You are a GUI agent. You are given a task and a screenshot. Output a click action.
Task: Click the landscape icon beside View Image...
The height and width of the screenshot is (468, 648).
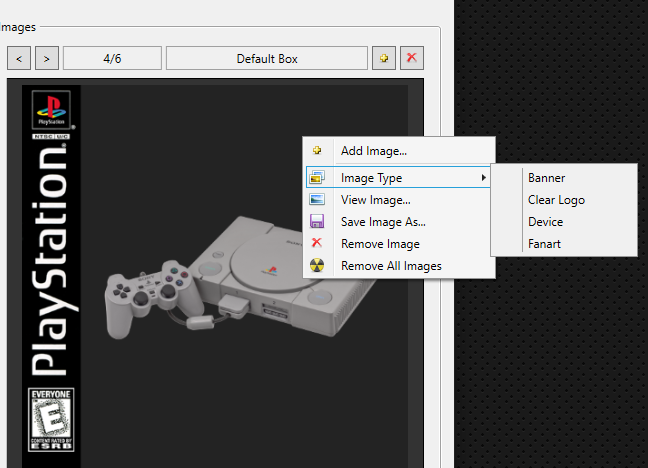pos(317,200)
